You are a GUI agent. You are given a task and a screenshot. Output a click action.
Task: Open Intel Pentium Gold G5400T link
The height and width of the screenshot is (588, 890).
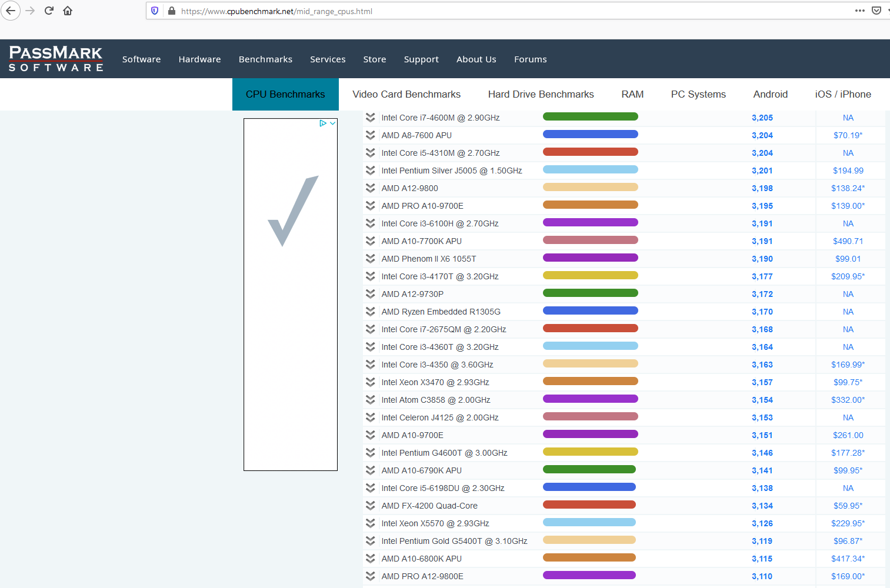point(454,541)
